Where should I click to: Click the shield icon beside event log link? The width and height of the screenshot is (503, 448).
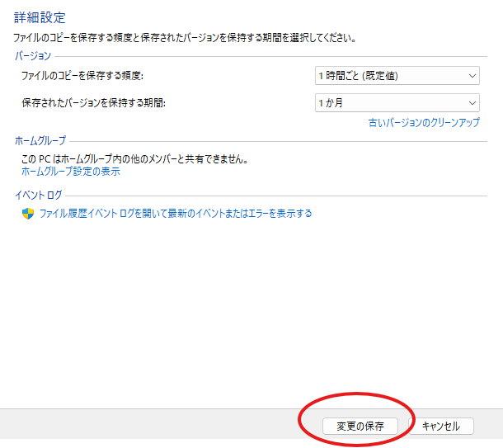point(28,214)
